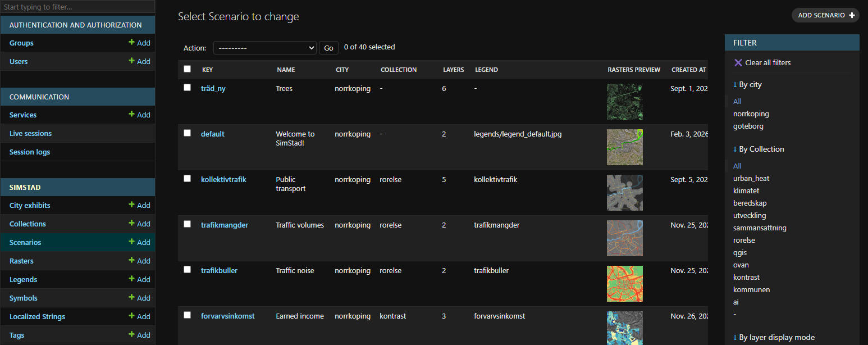Open Live sessions in the sidebar
This screenshot has height=345, width=868.
tap(30, 133)
